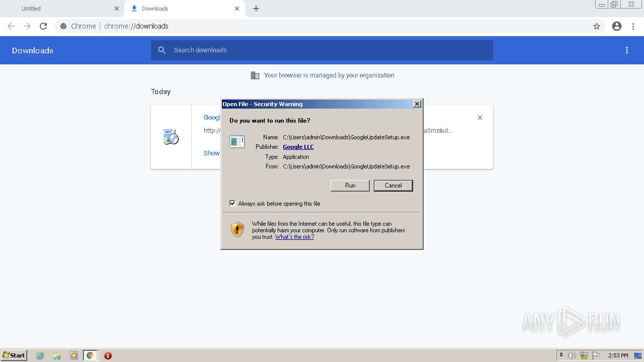Click the application file icon in dialog
Image resolution: width=644 pixels, height=362 pixels.
click(x=237, y=142)
